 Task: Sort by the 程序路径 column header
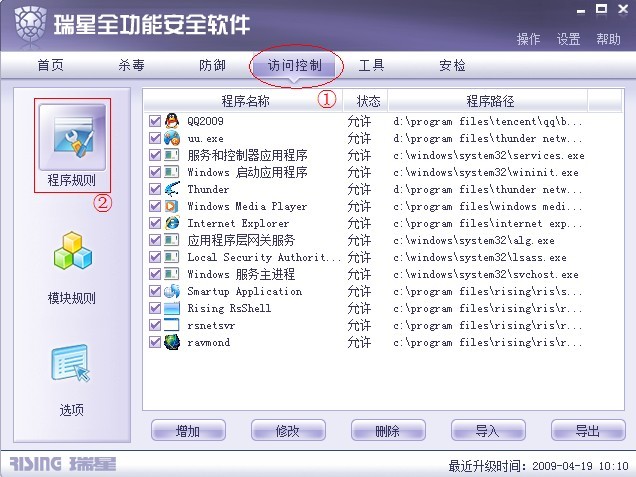pos(489,101)
